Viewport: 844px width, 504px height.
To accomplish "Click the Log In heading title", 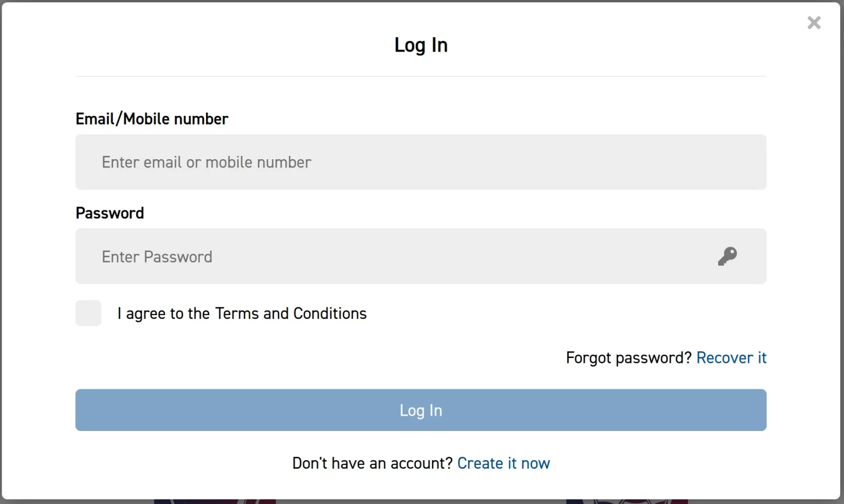I will 421,45.
